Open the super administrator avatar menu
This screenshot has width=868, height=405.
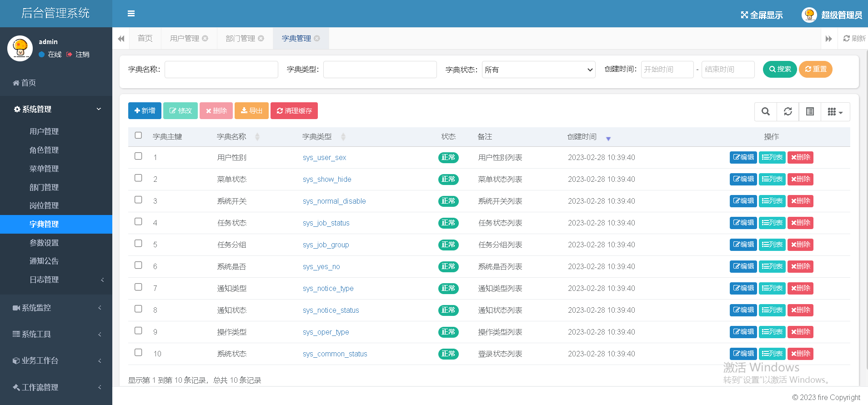click(809, 15)
